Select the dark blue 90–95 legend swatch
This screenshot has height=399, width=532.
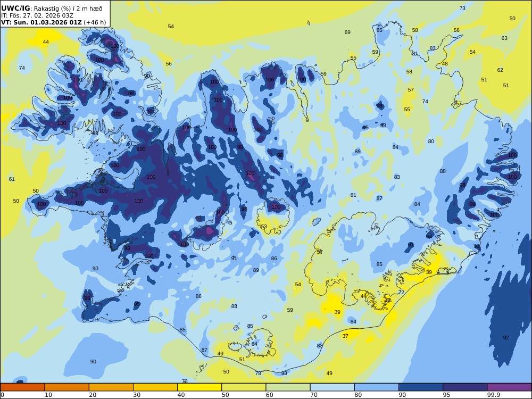pos(421,387)
